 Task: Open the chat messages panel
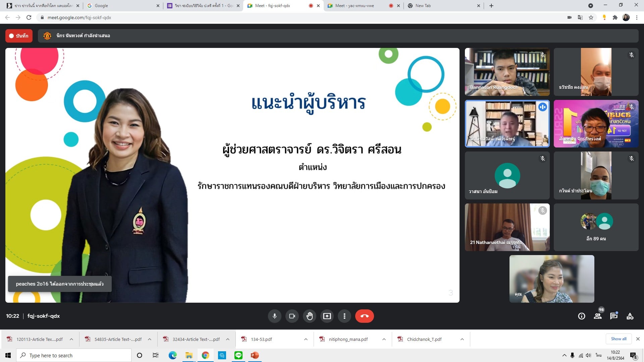tap(614, 316)
